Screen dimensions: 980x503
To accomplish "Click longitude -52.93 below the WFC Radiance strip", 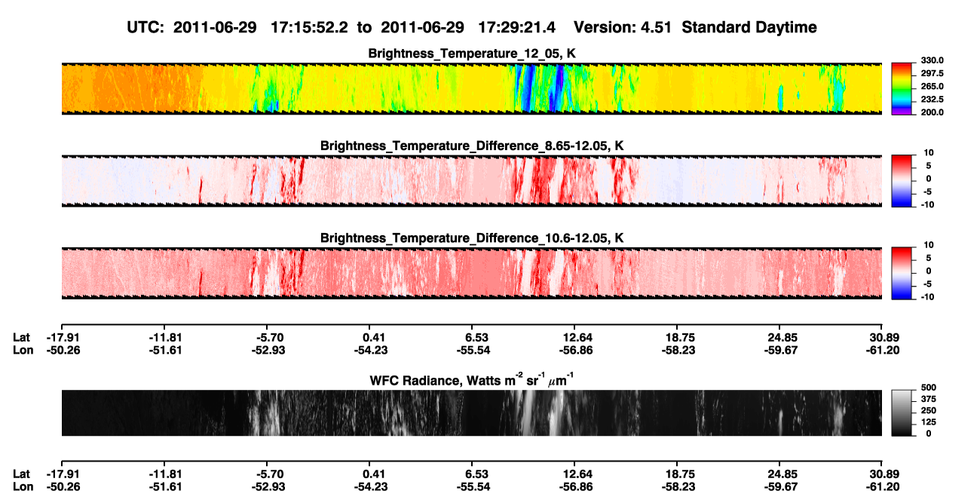I will point(267,486).
